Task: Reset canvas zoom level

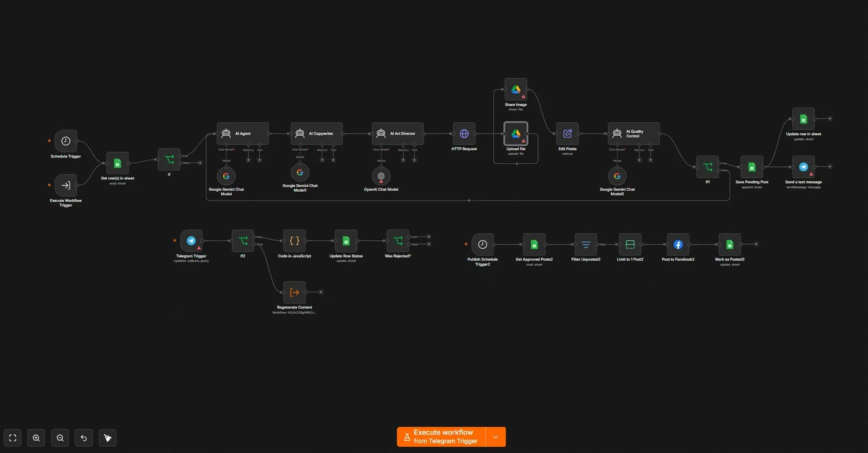Action: (84, 438)
